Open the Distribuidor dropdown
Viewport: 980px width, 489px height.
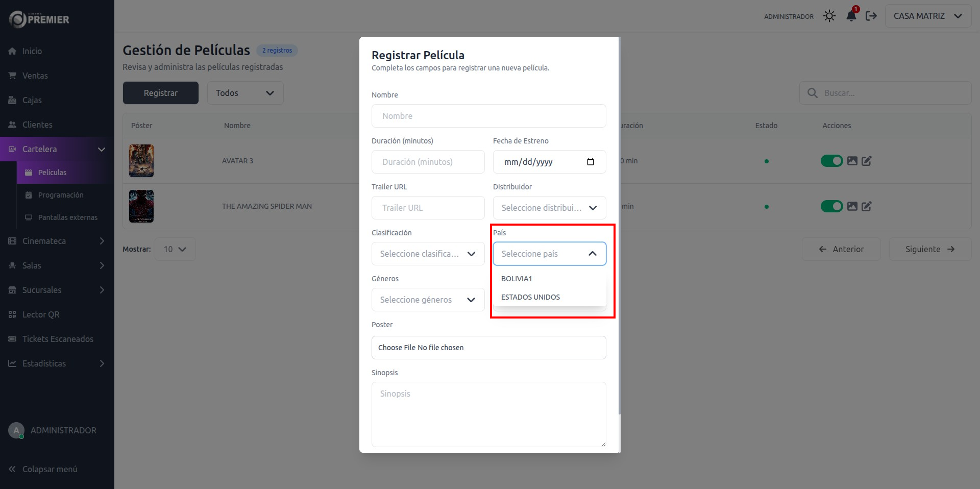tap(549, 208)
